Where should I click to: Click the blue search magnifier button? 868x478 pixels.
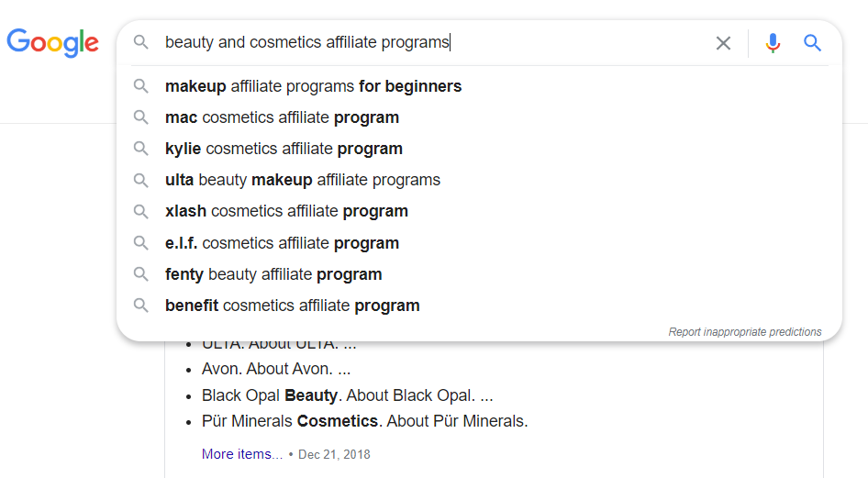tap(812, 42)
